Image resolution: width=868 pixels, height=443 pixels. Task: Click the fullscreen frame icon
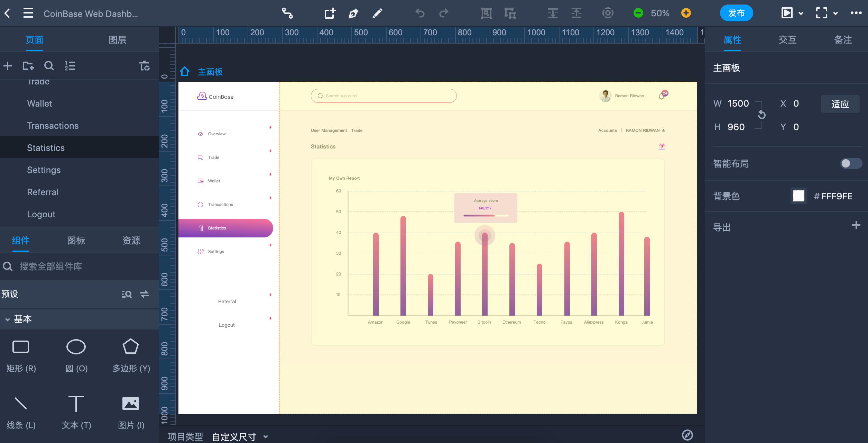click(821, 13)
